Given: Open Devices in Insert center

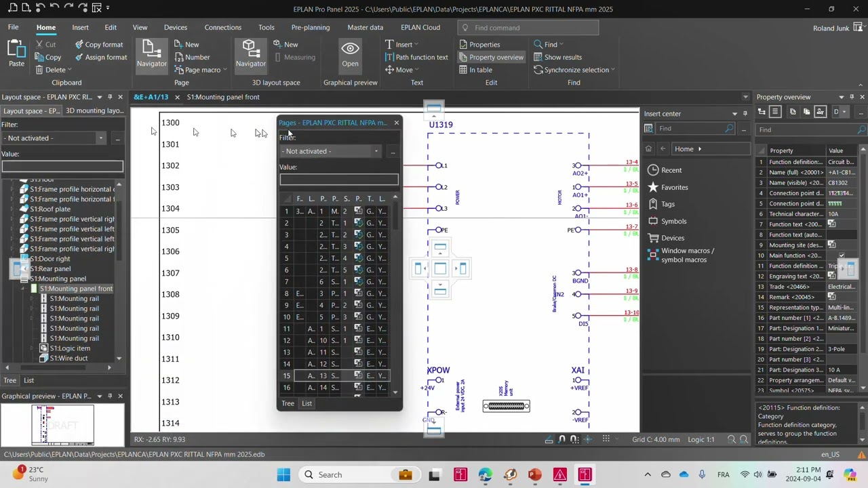Looking at the screenshot, I should 666,238.
